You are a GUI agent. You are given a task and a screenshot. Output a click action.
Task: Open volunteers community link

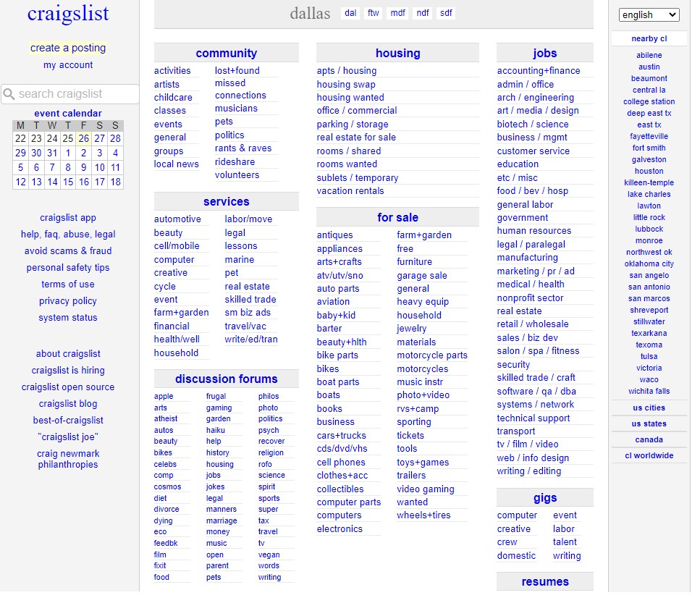coord(237,175)
